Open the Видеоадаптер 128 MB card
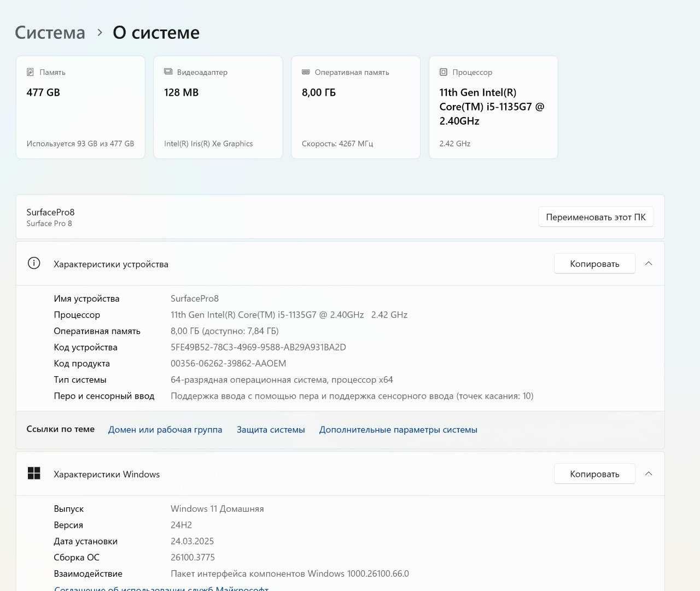Image resolution: width=700 pixels, height=591 pixels. (218, 107)
